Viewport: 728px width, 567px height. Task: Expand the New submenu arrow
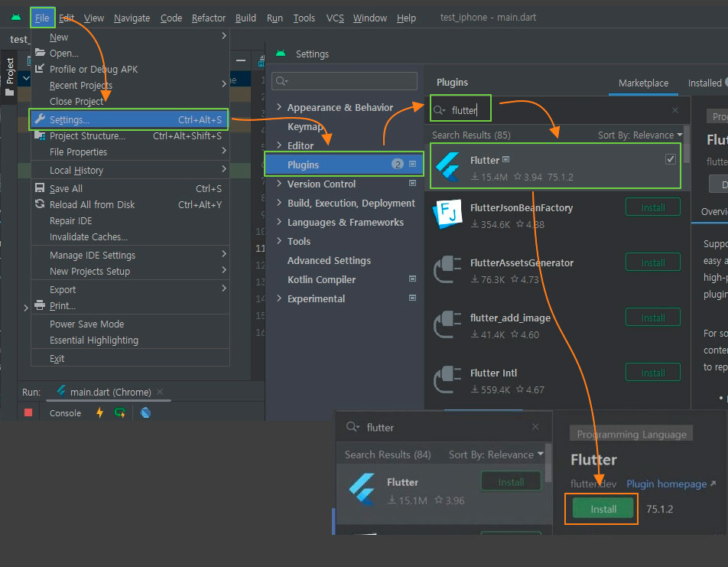point(224,36)
